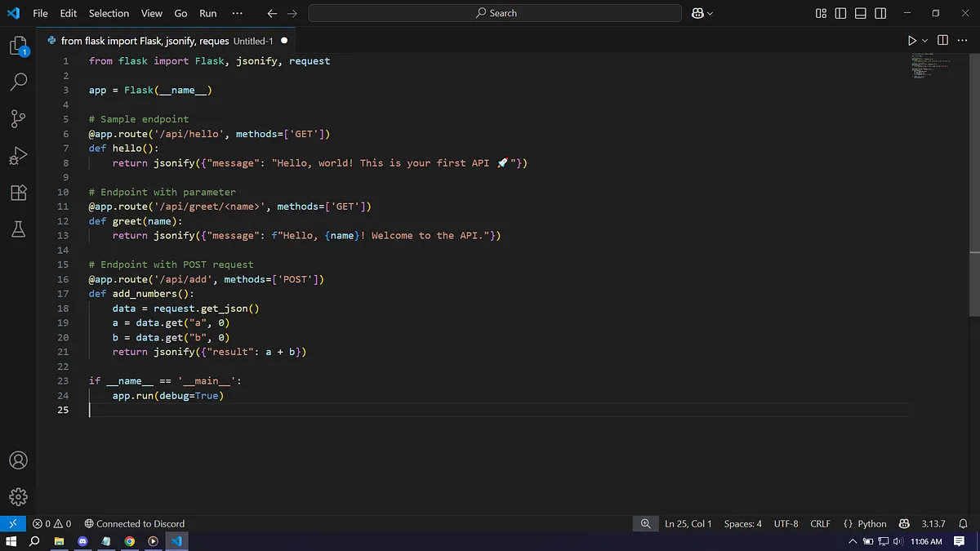The image size is (980, 551).
Task: Open the Source Control view
Action: pyautogui.click(x=18, y=118)
